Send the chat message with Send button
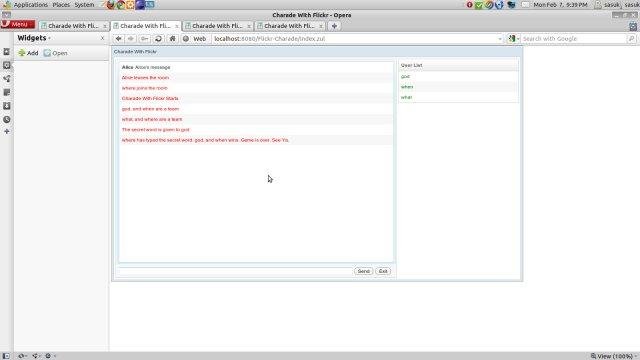The width and height of the screenshot is (640, 360). [363, 271]
